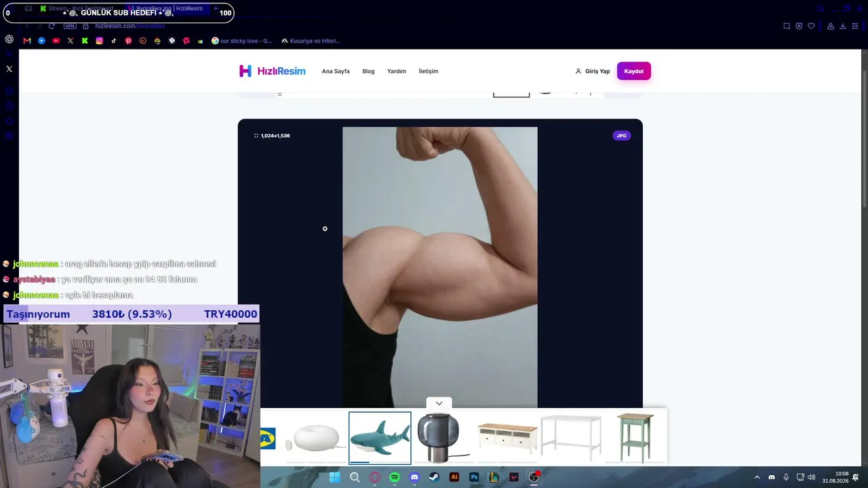Toggle the VPN badge in address bar
Viewport: 868px width, 488px height.
(x=70, y=26)
